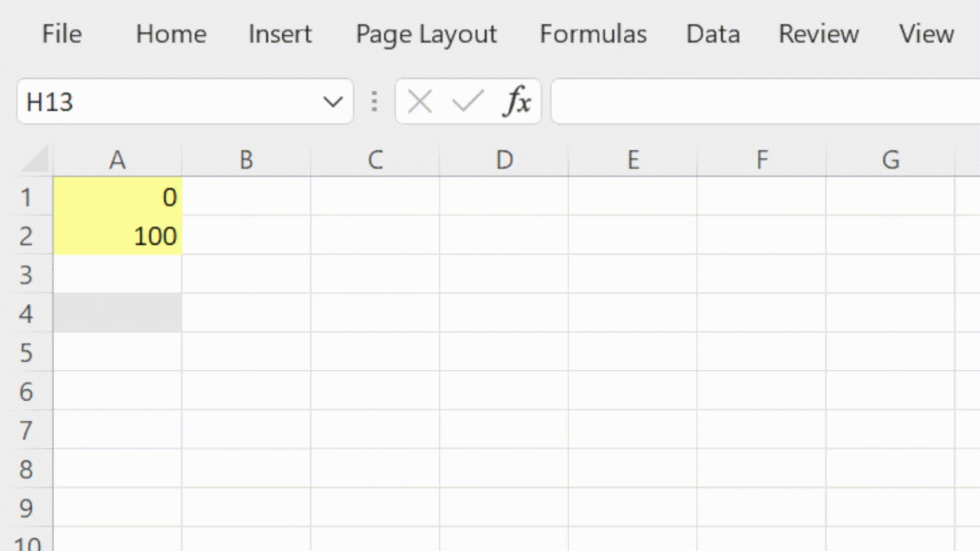Select column D header
980x551 pixels.
[504, 159]
